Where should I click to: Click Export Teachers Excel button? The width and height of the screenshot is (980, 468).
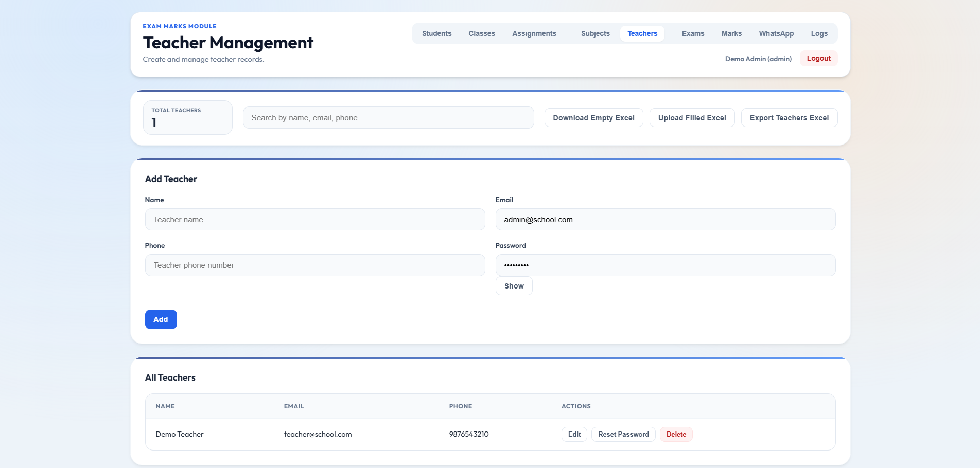point(789,118)
